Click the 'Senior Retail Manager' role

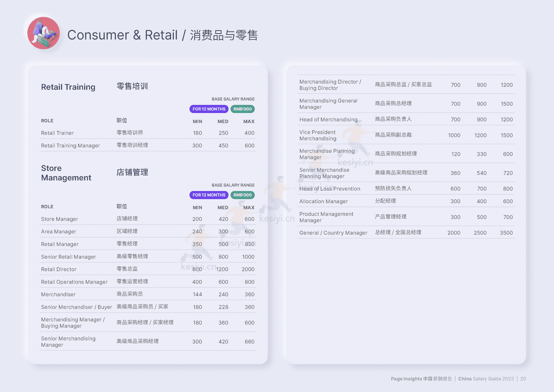pyautogui.click(x=68, y=257)
